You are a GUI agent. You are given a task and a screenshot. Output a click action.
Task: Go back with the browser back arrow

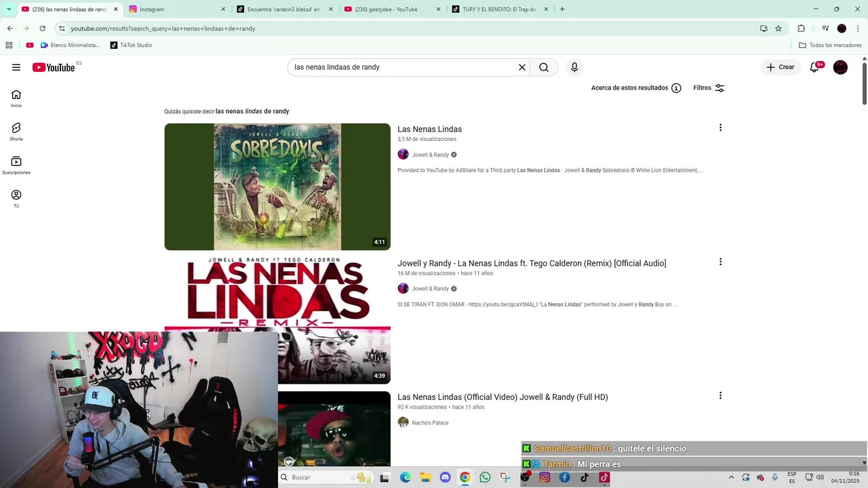tap(9, 28)
